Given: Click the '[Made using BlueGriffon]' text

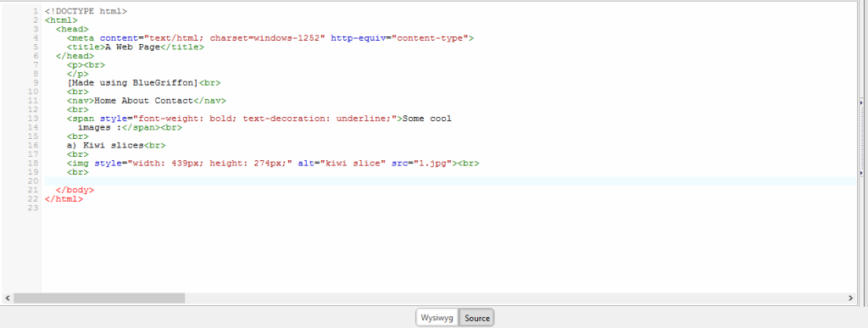Looking at the screenshot, I should (132, 83).
